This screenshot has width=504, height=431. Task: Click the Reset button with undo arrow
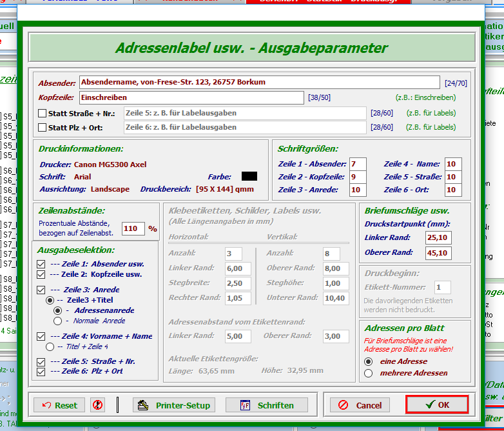click(59, 405)
